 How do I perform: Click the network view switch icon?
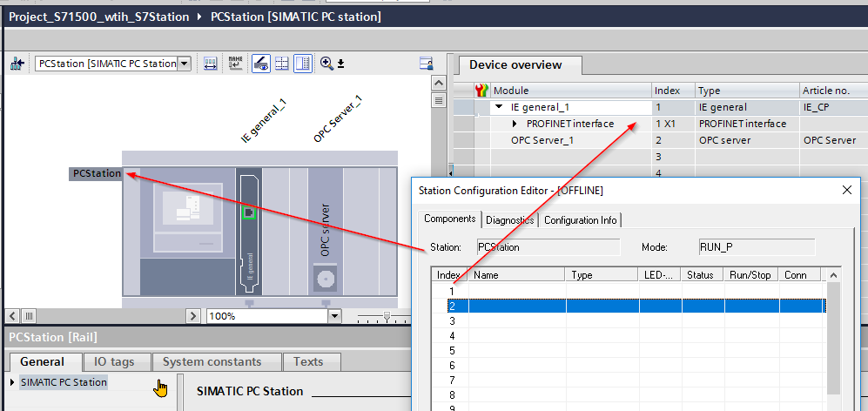(17, 64)
